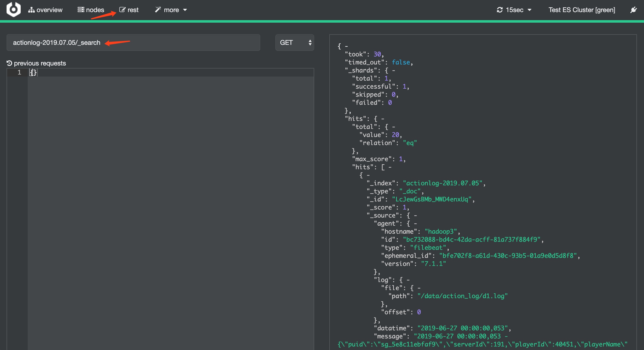Collapse the "file" object
644x350 pixels.
coord(419,288)
